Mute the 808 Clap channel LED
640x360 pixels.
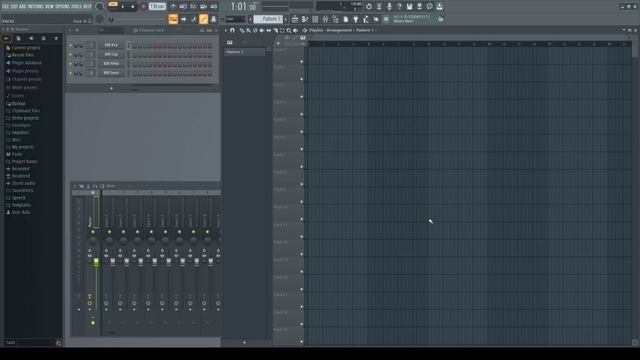pos(71,54)
